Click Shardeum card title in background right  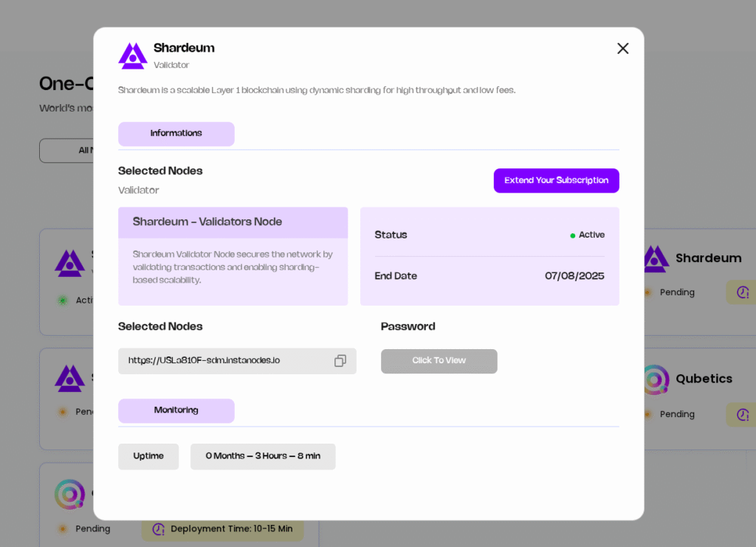(708, 258)
